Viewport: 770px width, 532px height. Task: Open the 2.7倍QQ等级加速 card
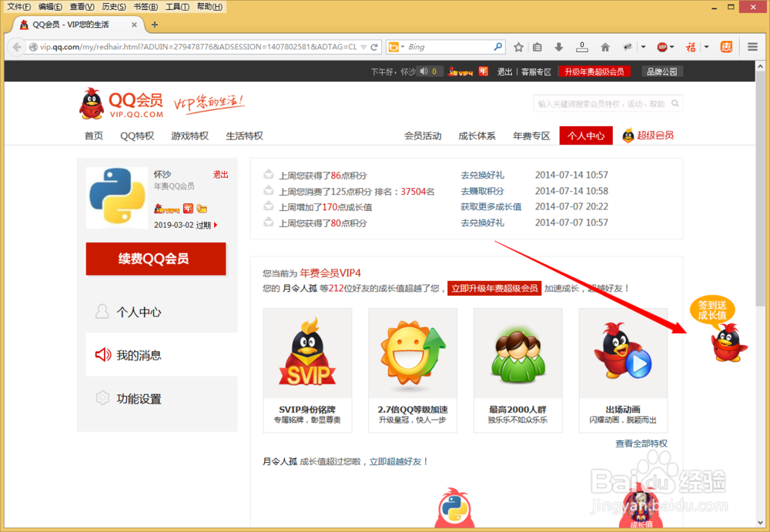413,370
